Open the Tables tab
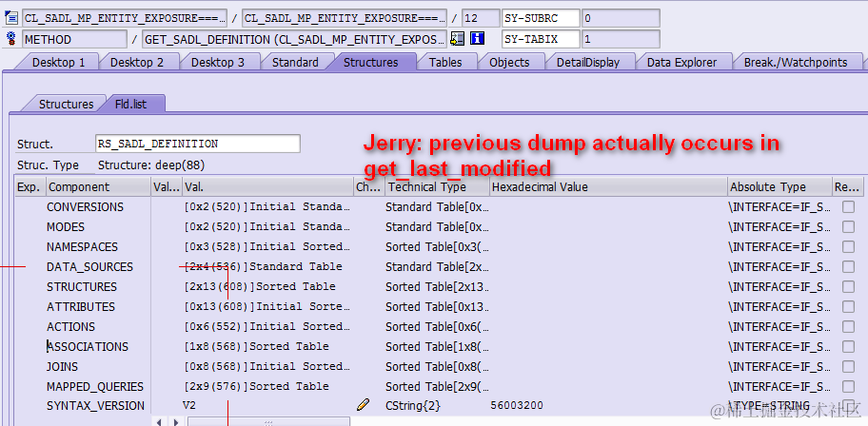This screenshot has width=868, height=426. click(x=445, y=62)
